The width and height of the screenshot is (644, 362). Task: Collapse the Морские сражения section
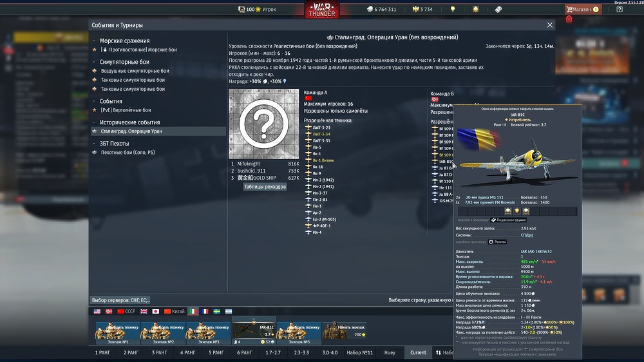point(94,41)
